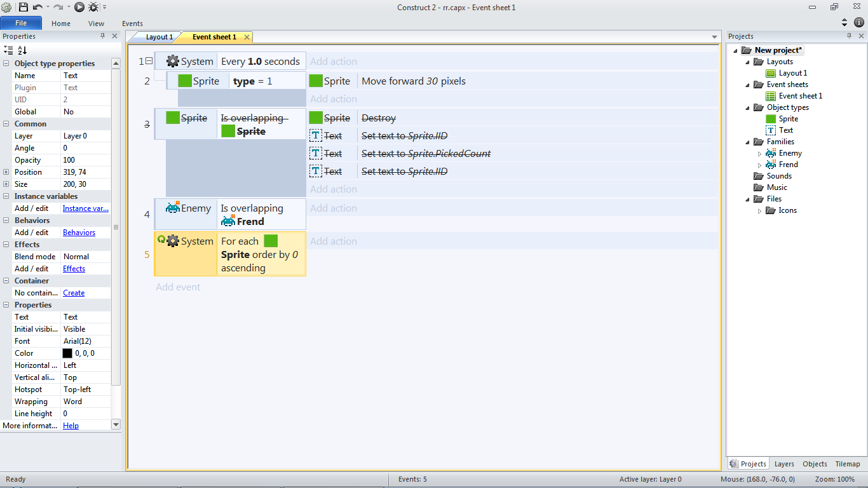Screen dimensions: 868x488
Task: Open the Help link in Properties
Action: point(71,426)
